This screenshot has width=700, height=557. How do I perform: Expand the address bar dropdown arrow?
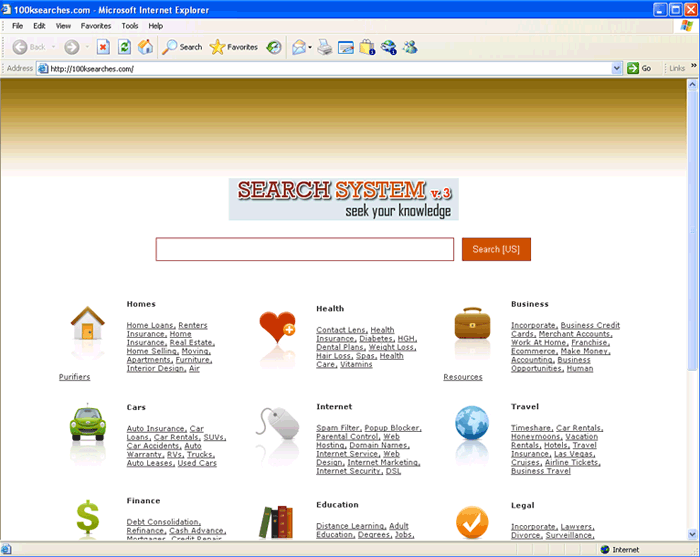[617, 68]
